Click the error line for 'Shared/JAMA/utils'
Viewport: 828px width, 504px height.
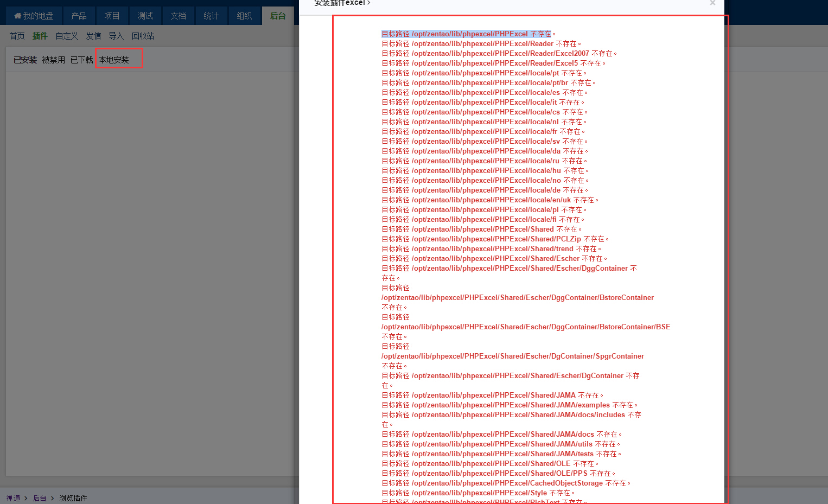pos(501,444)
